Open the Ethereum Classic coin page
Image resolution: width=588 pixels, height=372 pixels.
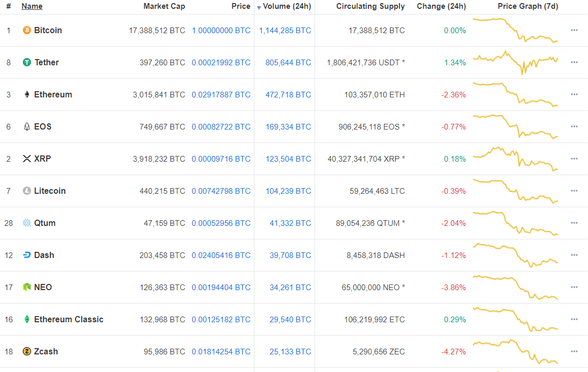[x=68, y=320]
